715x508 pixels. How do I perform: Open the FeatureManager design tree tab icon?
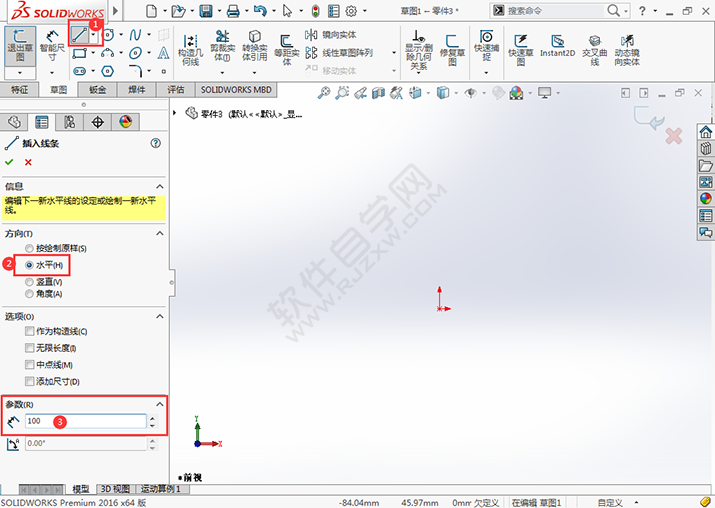click(15, 122)
